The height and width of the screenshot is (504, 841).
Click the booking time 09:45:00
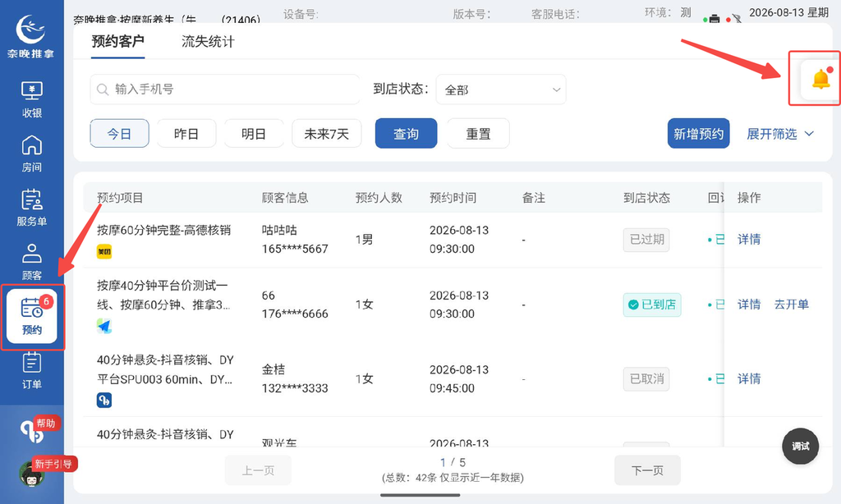(452, 388)
